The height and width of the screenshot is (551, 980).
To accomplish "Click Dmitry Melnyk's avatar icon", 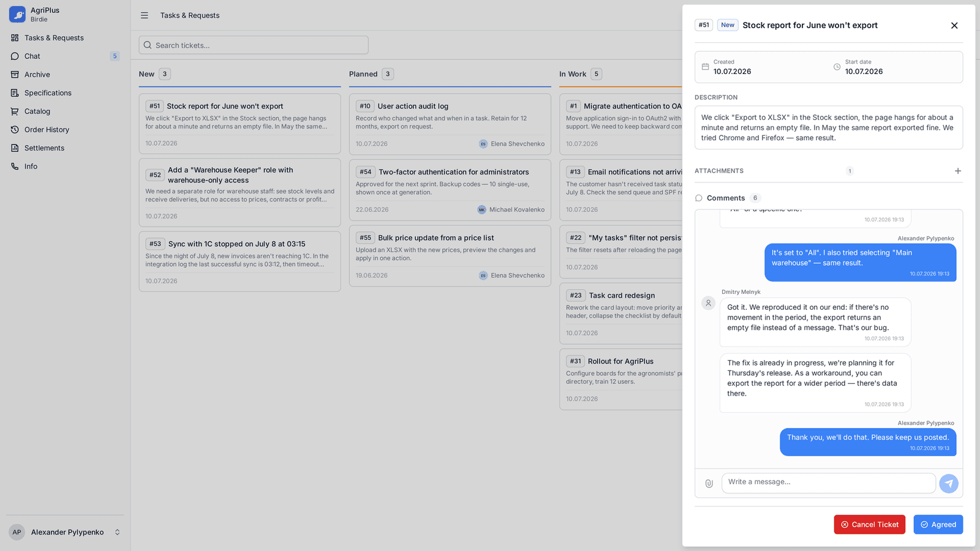I will (709, 303).
